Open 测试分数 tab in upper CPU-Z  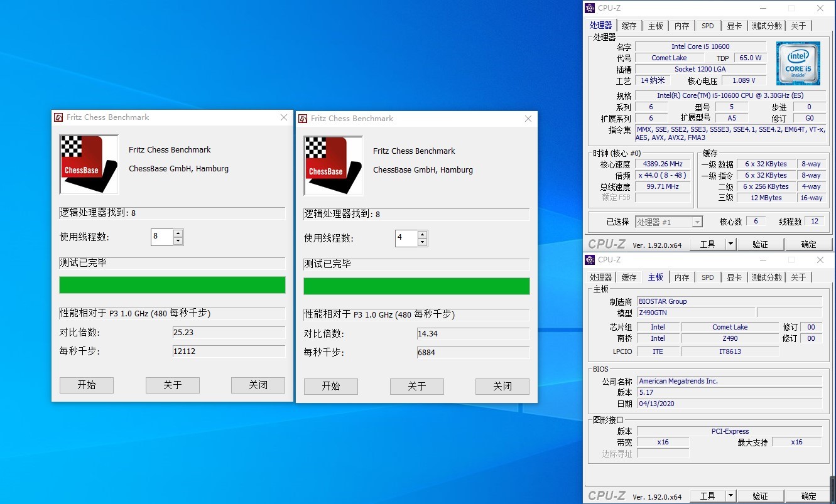pyautogui.click(x=767, y=26)
